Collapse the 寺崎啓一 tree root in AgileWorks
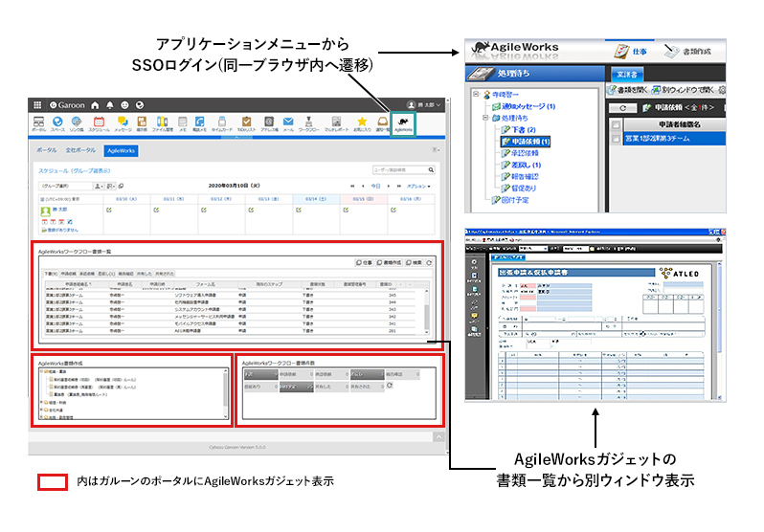Image resolution: width=764 pixels, height=532 pixels. 477,95
